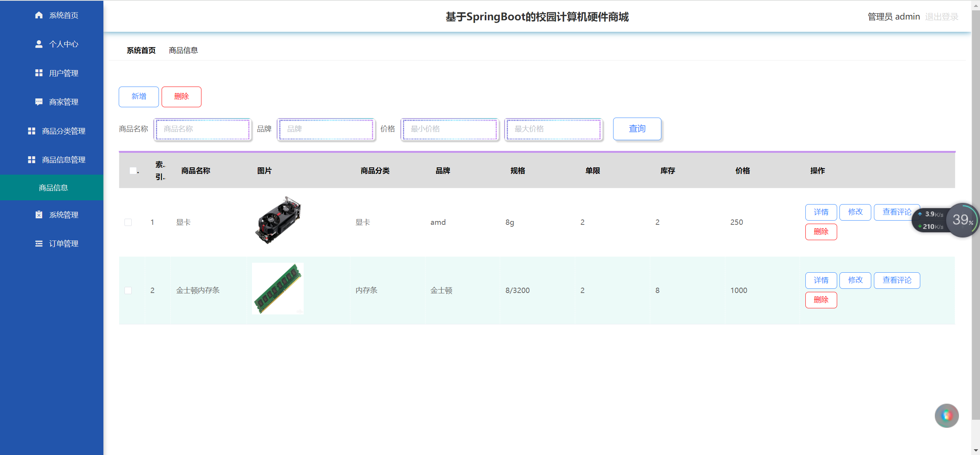Expand the 商品分类管理 sidebar menu
Screen dimensions: 980x455
coord(52,131)
